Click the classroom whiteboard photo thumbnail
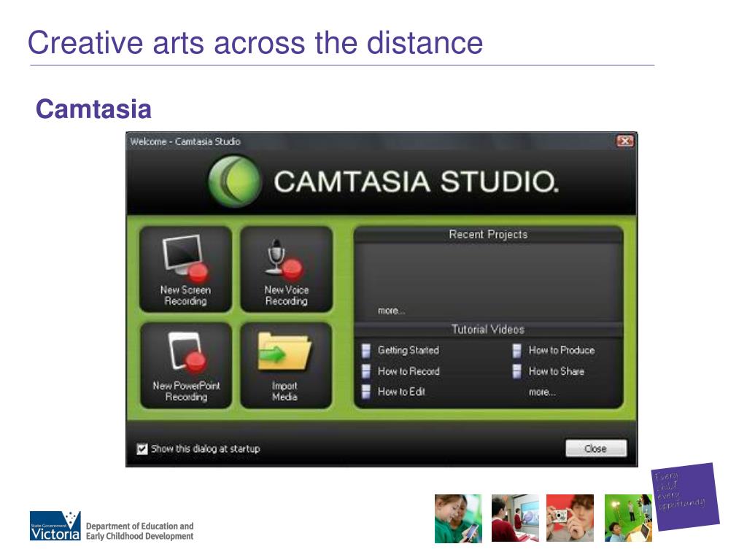Viewport: 747px width, 560px height. click(x=515, y=518)
